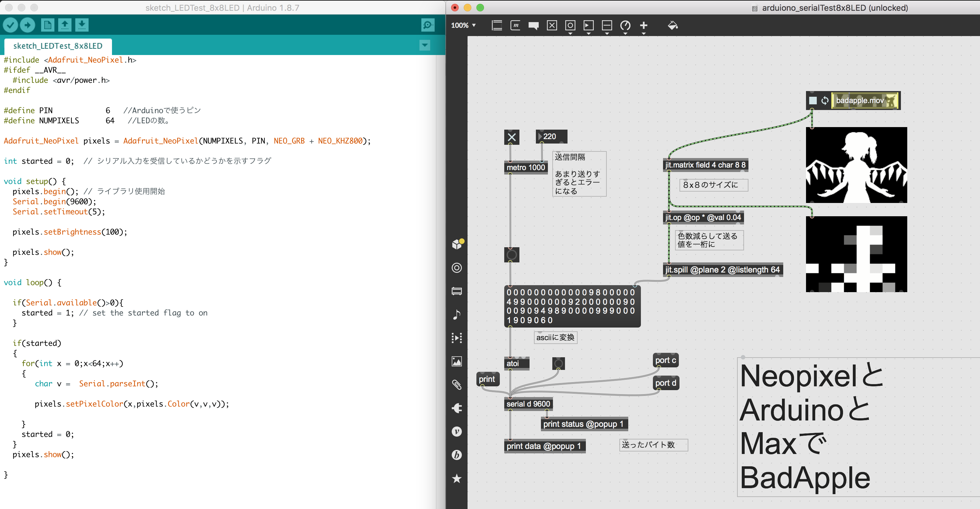Viewport: 980px width, 509px height.
Task: Select the paint bucket theme icon in Max toolbar
Action: (x=672, y=25)
